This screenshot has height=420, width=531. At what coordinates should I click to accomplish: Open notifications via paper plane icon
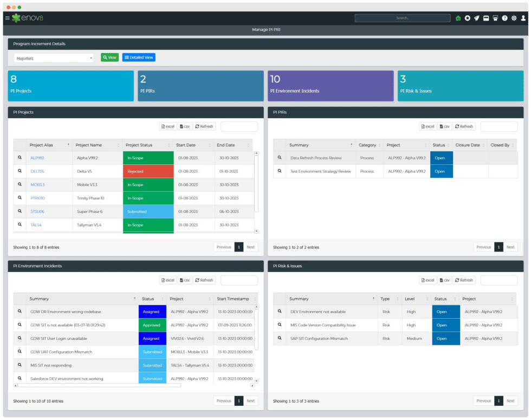tap(477, 18)
